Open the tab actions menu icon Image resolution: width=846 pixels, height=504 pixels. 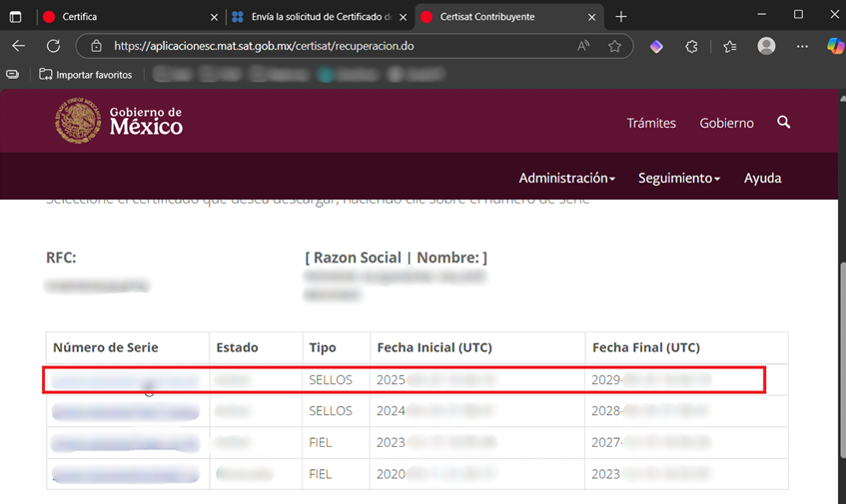(x=15, y=17)
